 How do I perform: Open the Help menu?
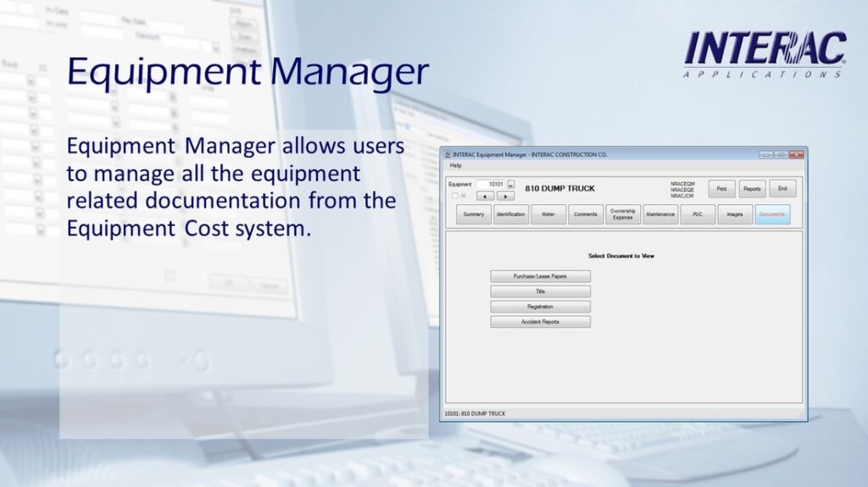(455, 165)
